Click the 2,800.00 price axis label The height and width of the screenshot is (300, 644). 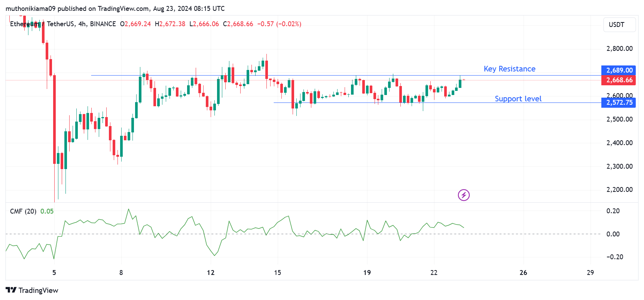click(619, 49)
